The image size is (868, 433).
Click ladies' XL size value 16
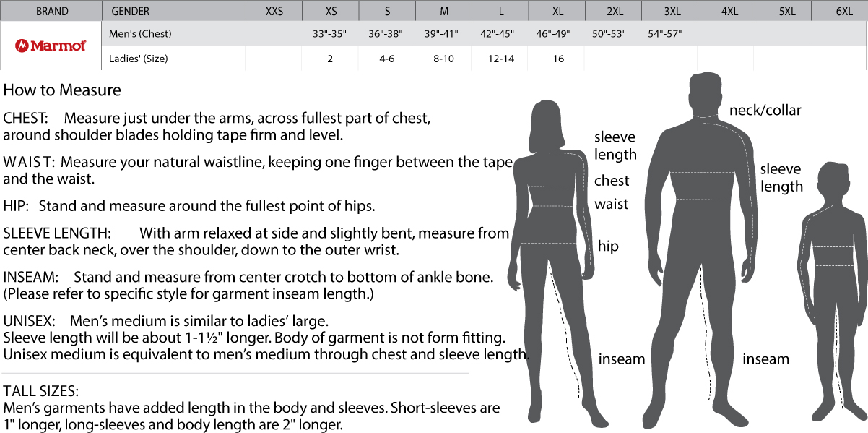[x=558, y=59]
